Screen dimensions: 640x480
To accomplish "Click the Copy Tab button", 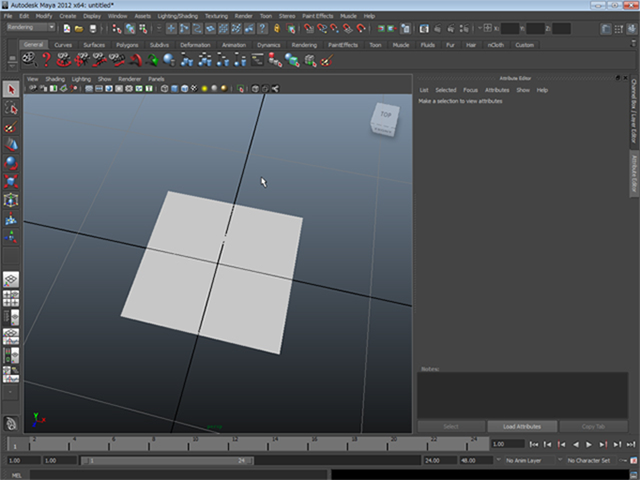I will point(593,427).
